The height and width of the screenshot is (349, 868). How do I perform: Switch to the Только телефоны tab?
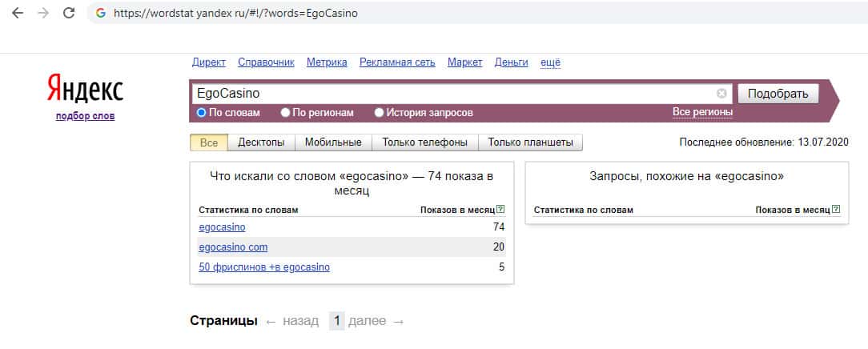(x=424, y=142)
